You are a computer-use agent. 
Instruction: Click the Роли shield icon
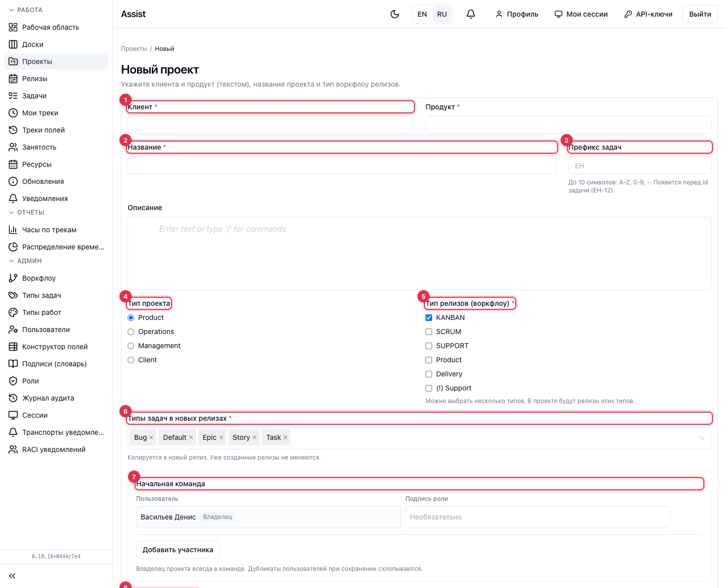(13, 381)
